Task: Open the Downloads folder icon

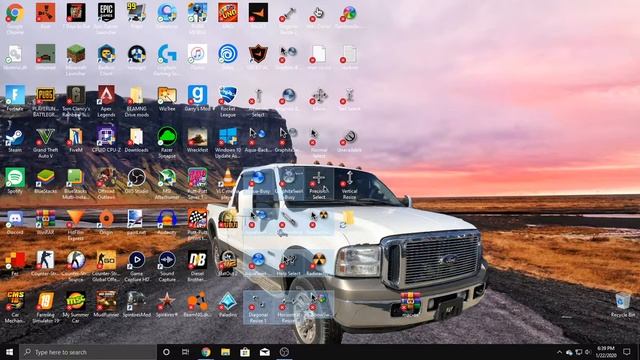Action: click(x=136, y=137)
